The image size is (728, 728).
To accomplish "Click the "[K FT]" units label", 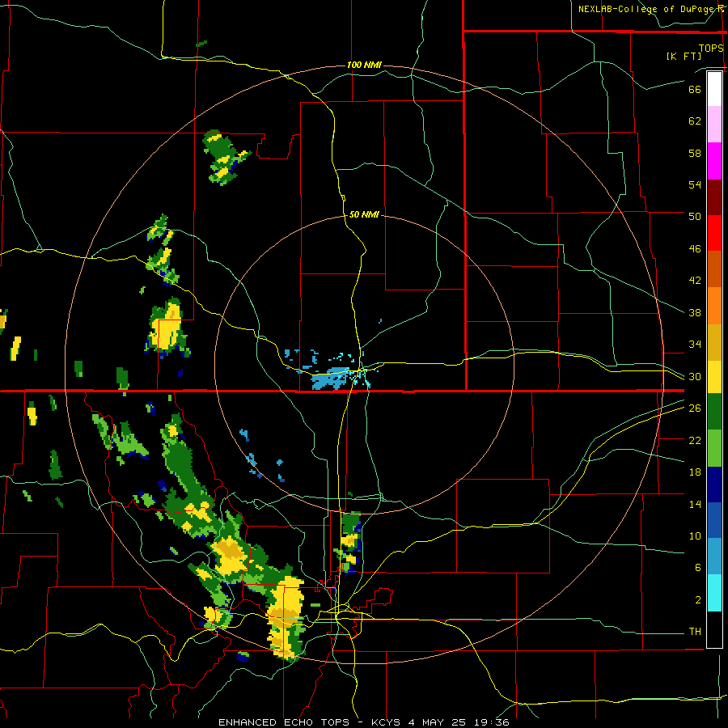I will (684, 56).
